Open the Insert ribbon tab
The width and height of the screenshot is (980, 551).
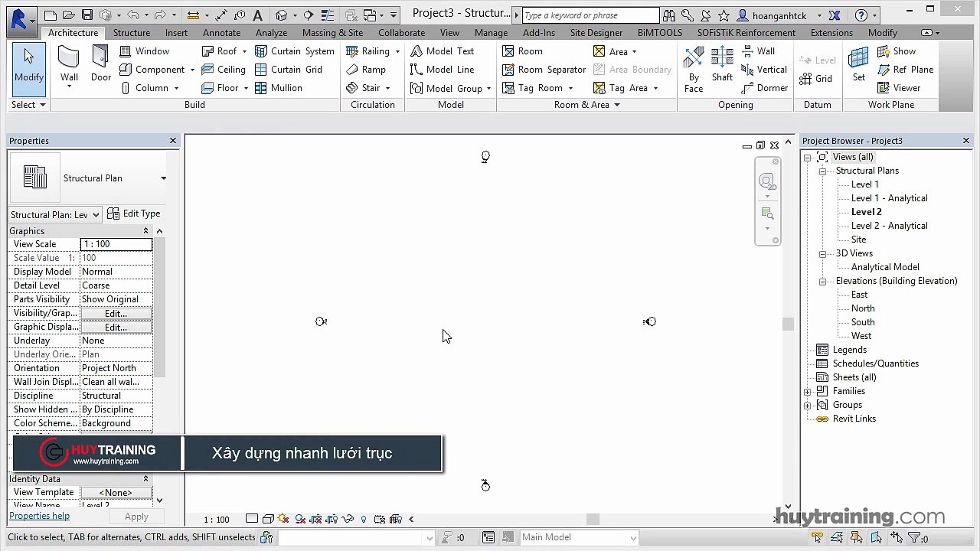(x=176, y=33)
